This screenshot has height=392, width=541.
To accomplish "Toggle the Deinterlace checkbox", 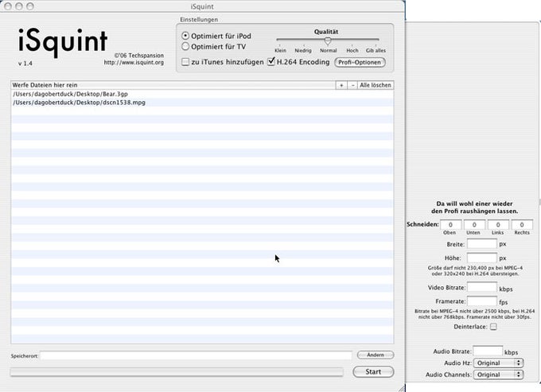I will tap(494, 327).
